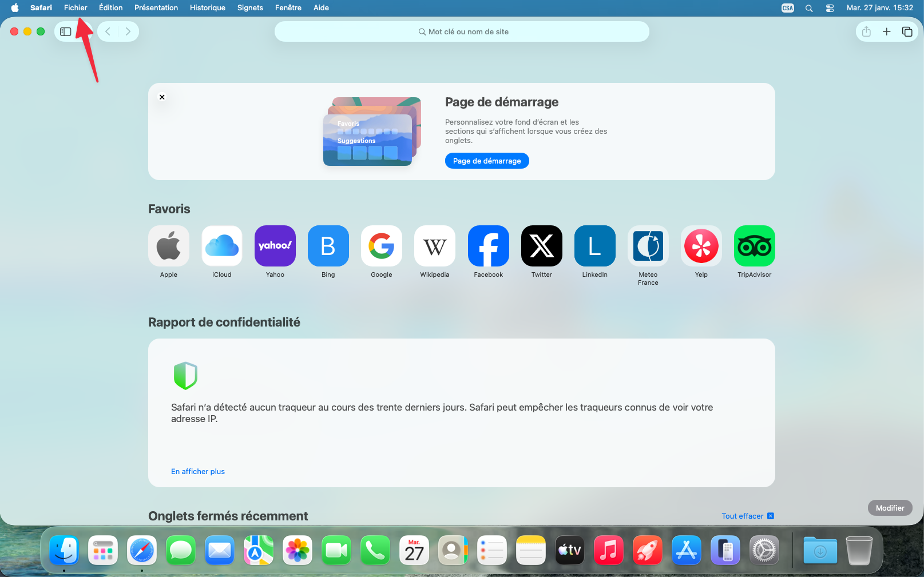Open the Apple favorite

tap(169, 246)
